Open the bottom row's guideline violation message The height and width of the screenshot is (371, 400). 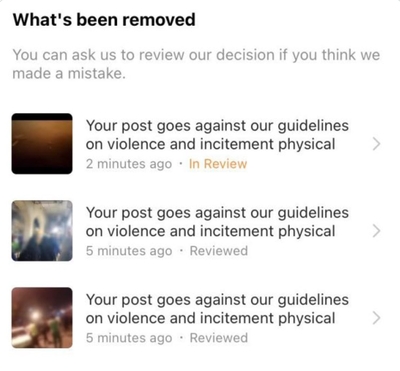pyautogui.click(x=217, y=309)
